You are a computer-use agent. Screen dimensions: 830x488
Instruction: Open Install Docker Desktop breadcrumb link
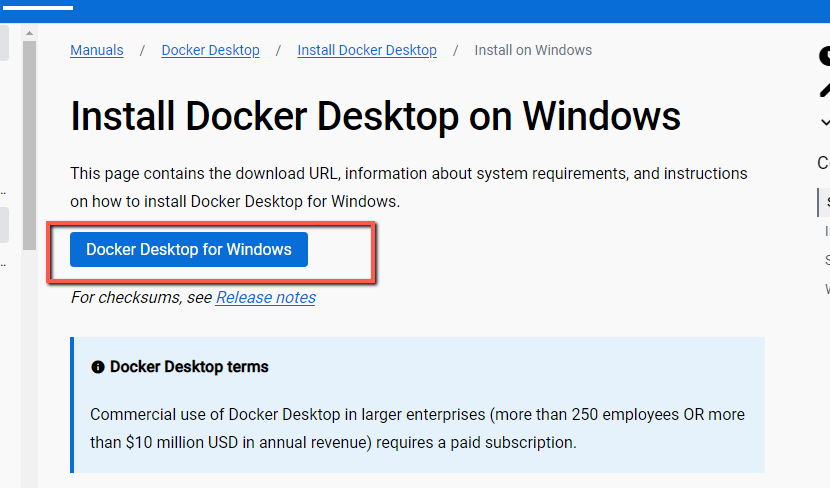[x=367, y=50]
